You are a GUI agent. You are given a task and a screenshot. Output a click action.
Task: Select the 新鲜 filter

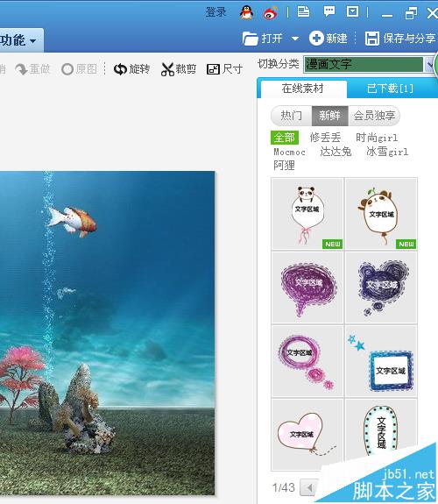pos(329,116)
